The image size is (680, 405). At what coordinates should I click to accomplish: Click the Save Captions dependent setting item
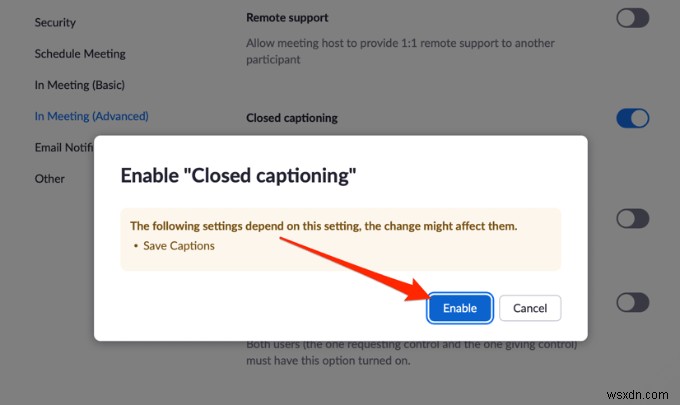click(178, 245)
